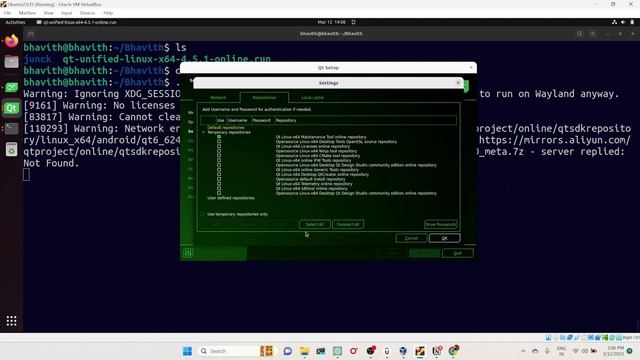Toggle Maintenance Tool online repository checkbox
Viewport: 640px width, 360px height.
click(219, 137)
